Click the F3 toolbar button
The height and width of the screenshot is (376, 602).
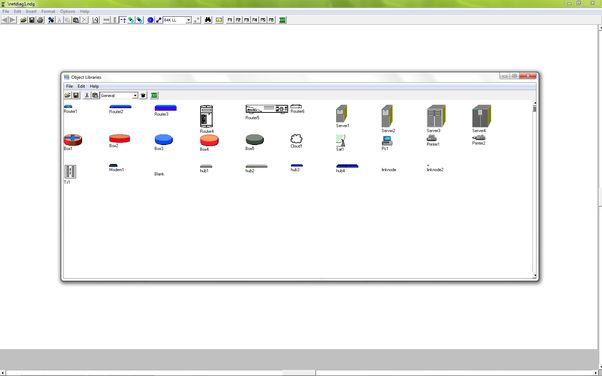[246, 20]
